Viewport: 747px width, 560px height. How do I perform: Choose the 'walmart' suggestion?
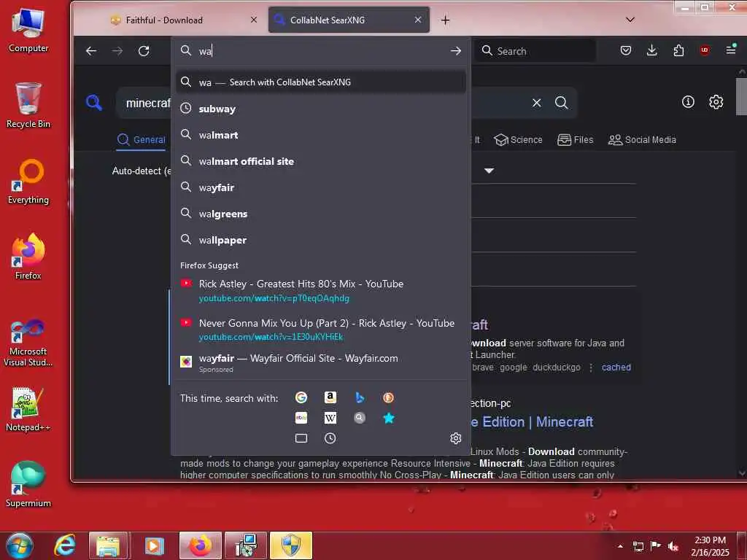coord(321,135)
